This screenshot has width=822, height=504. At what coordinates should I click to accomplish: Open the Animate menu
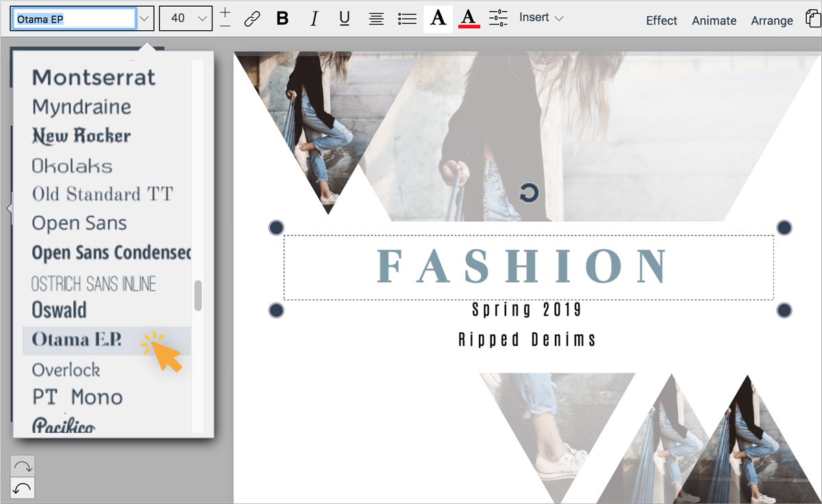click(714, 21)
